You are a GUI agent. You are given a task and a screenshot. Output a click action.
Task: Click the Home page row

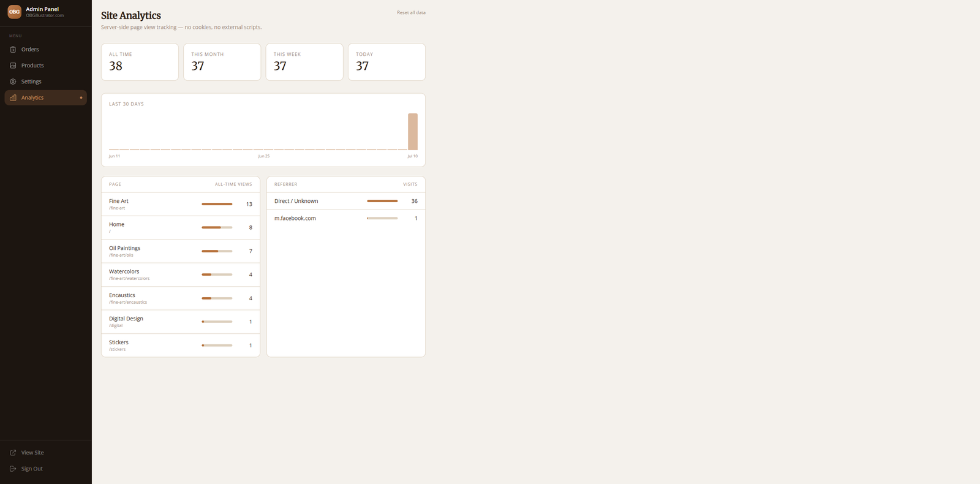(181, 228)
